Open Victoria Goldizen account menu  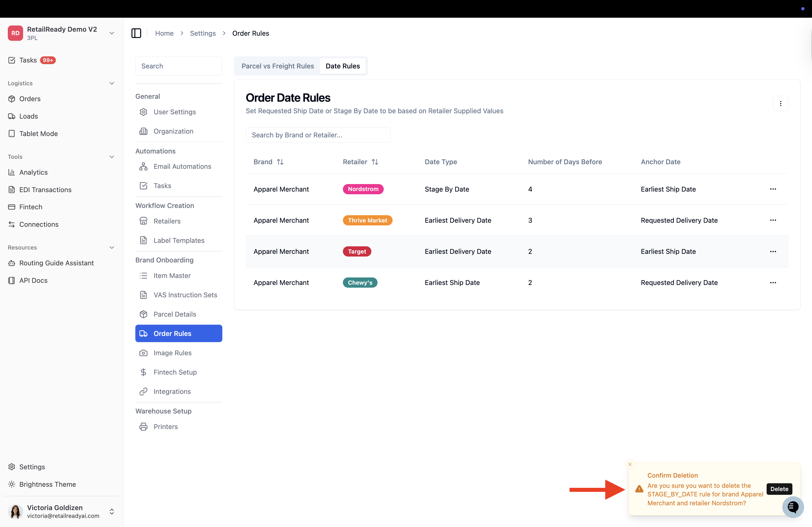click(61, 511)
